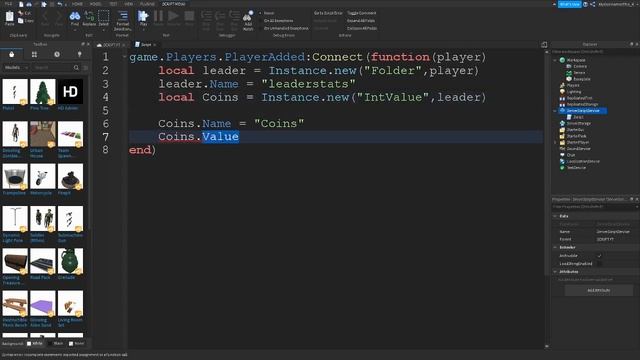Select Script under ServerScriptService in Explorer

point(578,117)
